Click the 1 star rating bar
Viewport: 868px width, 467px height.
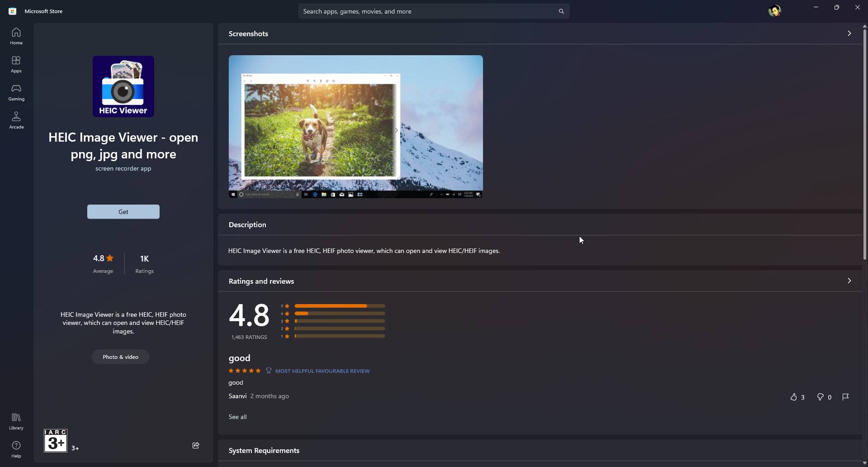tap(340, 336)
